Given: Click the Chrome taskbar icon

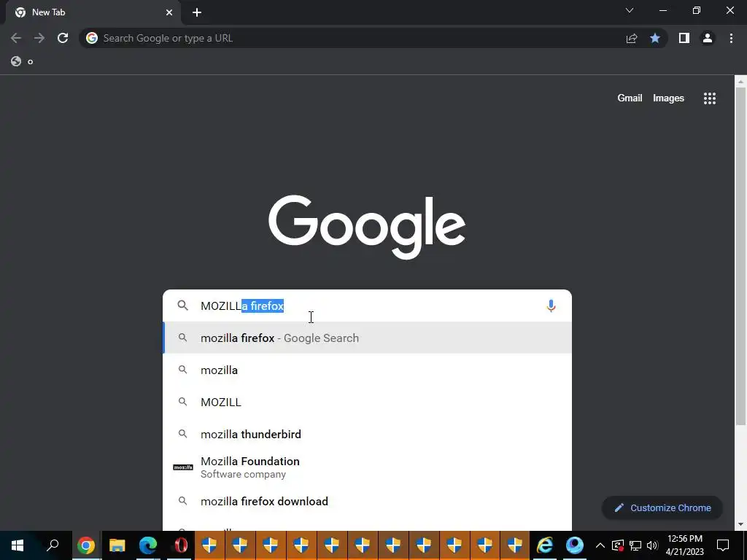Looking at the screenshot, I should pos(86,545).
